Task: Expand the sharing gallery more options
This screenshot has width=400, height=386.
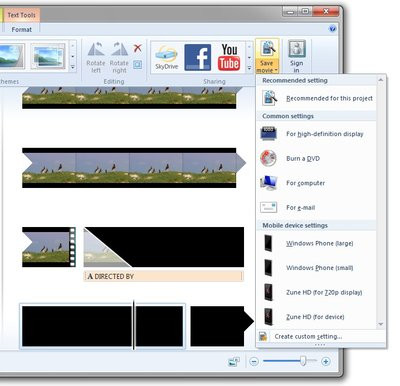Action: pos(249,68)
